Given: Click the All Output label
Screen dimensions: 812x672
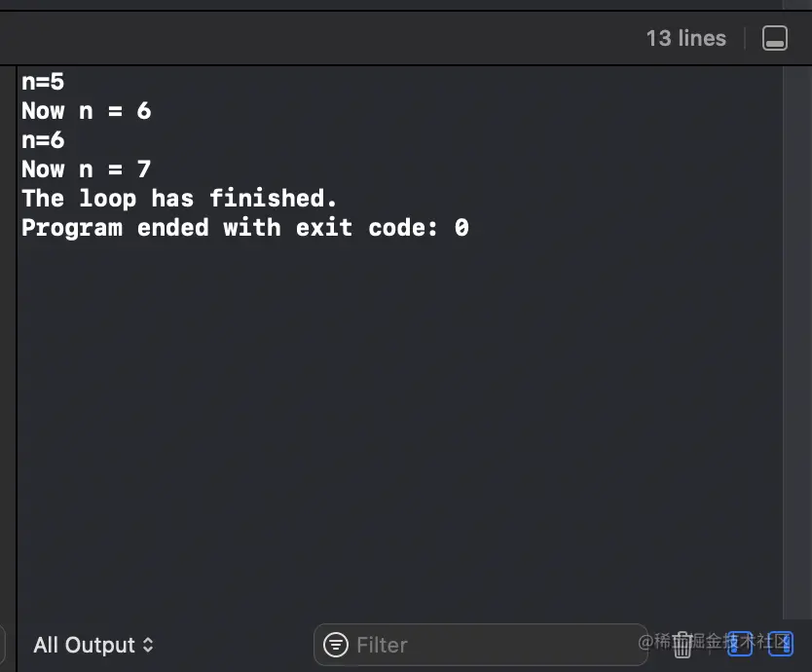Looking at the screenshot, I should [83, 645].
